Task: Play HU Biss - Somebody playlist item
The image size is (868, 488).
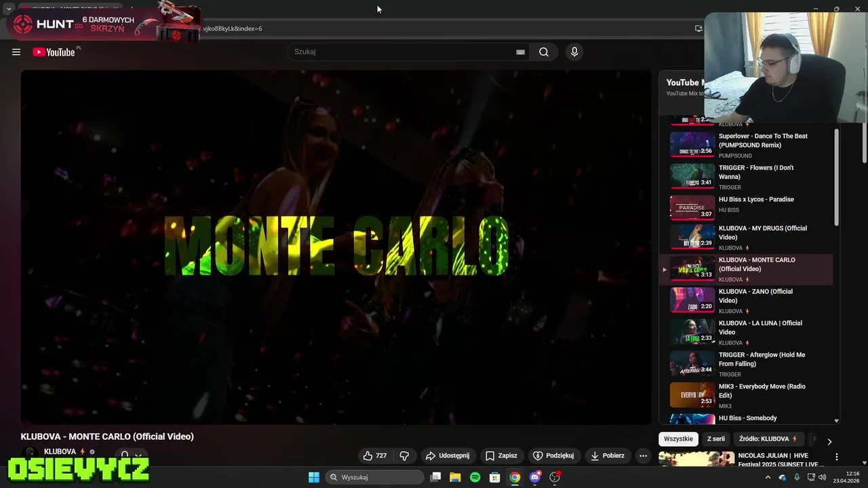Action: click(x=746, y=419)
